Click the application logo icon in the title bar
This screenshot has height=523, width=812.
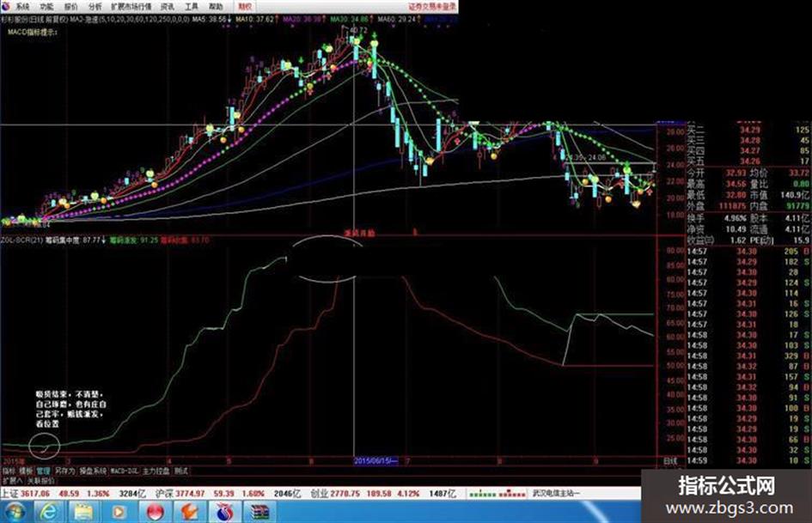tap(6, 7)
